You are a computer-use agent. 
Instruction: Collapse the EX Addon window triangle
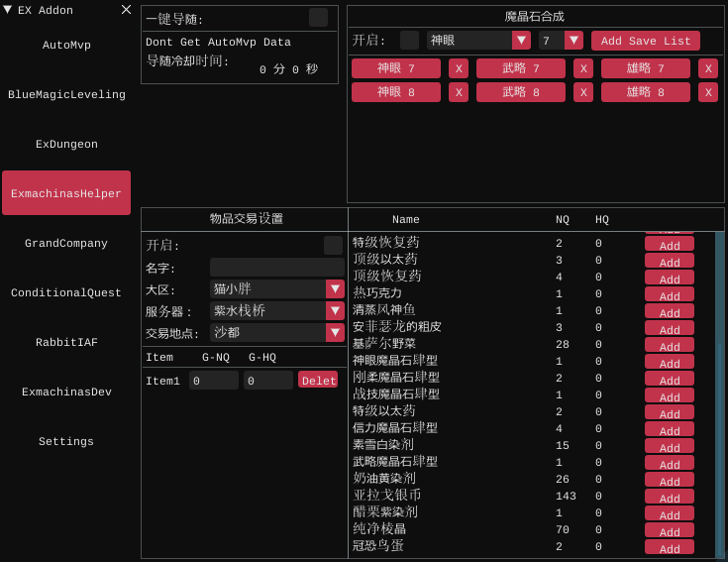click(x=8, y=10)
